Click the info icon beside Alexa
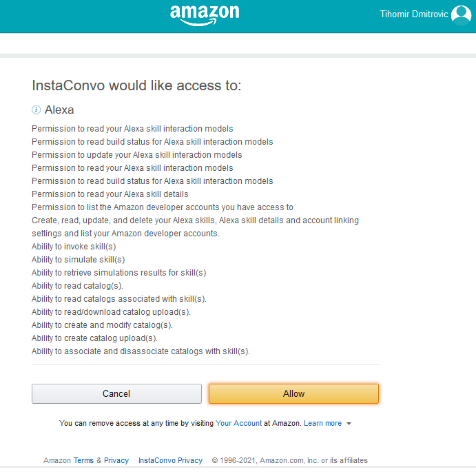Screen dimensions: 476x474 (36, 110)
